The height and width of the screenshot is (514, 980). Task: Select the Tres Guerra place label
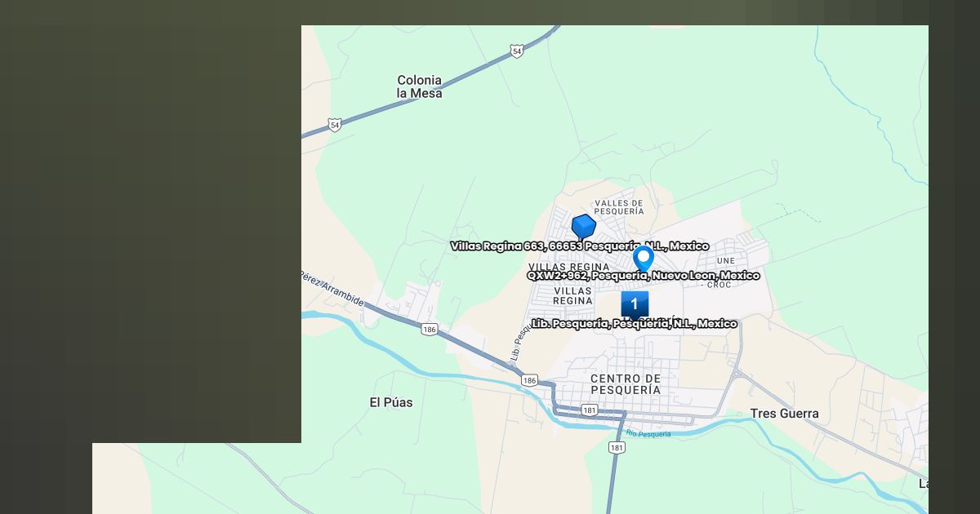pyautogui.click(x=784, y=414)
